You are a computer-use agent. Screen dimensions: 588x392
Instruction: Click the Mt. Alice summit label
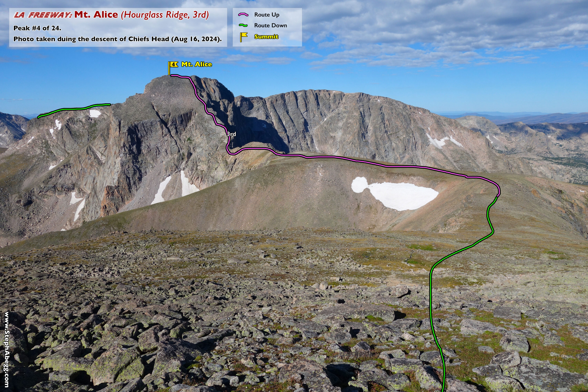pos(197,64)
